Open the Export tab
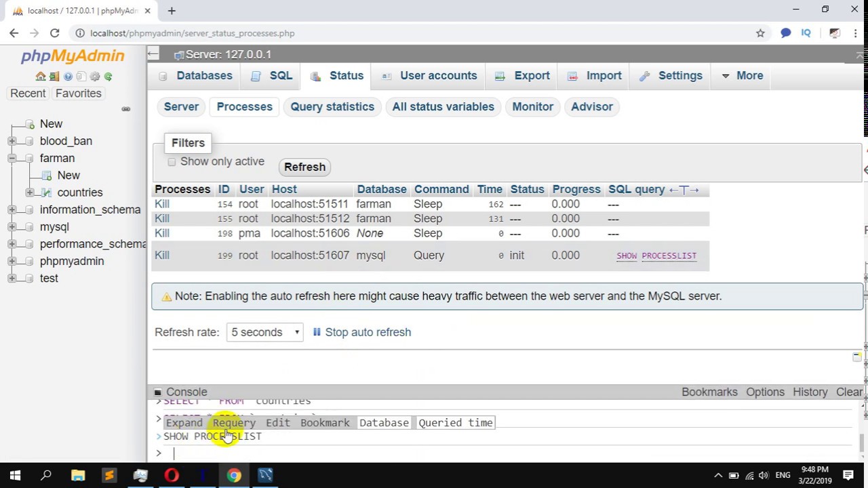This screenshot has width=868, height=488. tap(522, 76)
